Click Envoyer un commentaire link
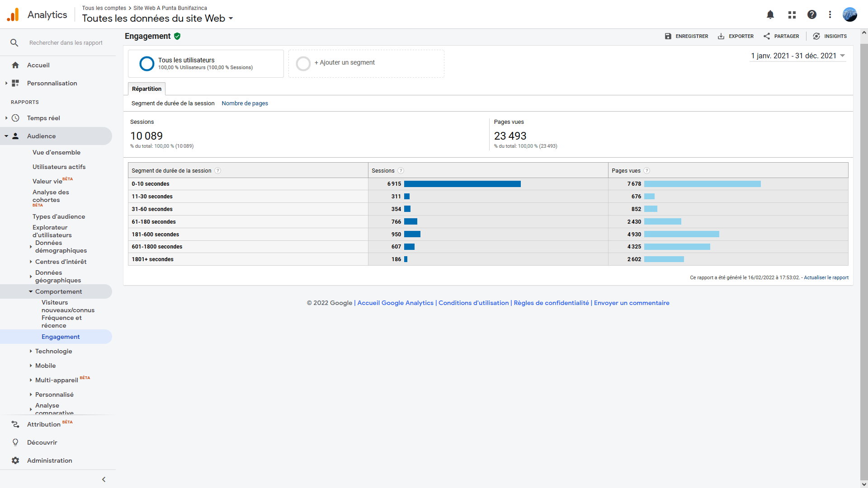The height and width of the screenshot is (488, 868). (x=632, y=303)
